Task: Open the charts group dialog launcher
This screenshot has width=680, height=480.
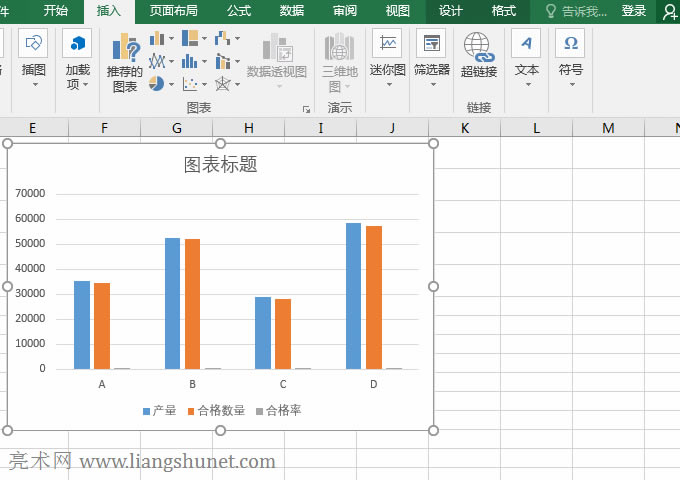Action: pos(307,110)
